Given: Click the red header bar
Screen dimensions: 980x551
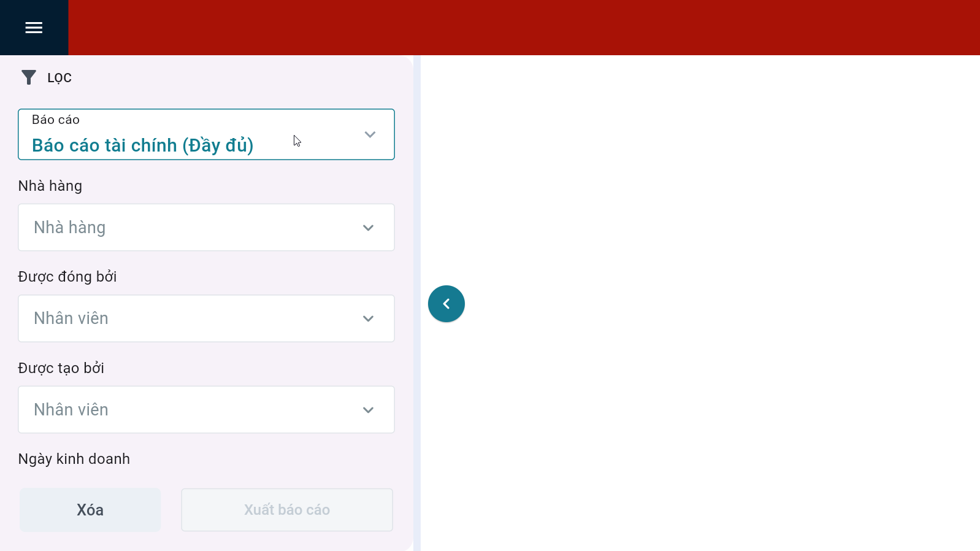Looking at the screenshot, I should [524, 28].
